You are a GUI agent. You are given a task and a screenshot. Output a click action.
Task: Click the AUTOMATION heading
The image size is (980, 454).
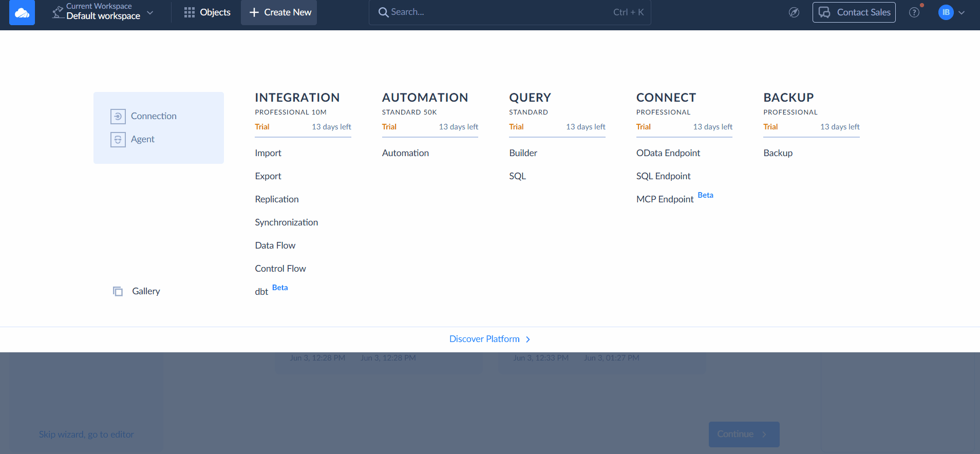(425, 98)
